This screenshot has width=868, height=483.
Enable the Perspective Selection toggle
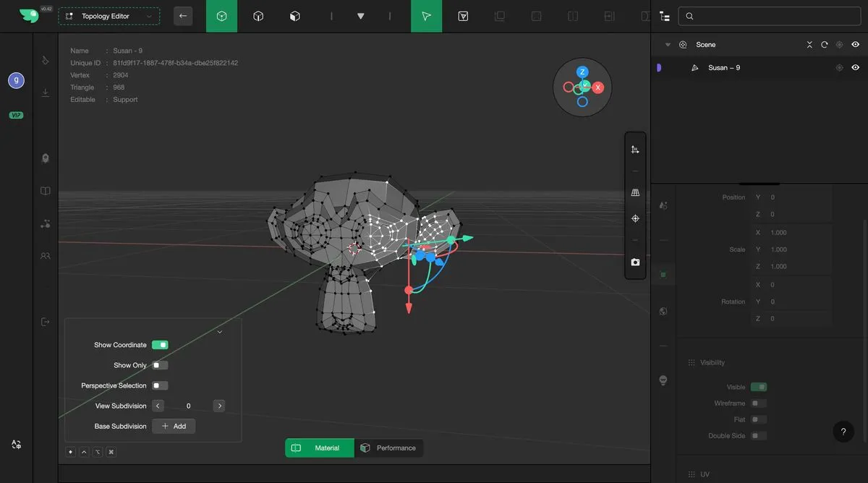click(x=160, y=385)
